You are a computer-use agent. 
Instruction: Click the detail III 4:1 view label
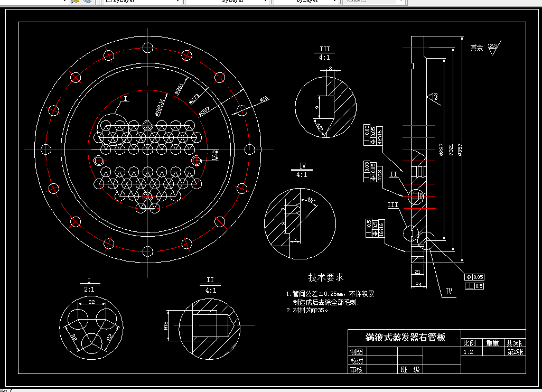click(324, 53)
